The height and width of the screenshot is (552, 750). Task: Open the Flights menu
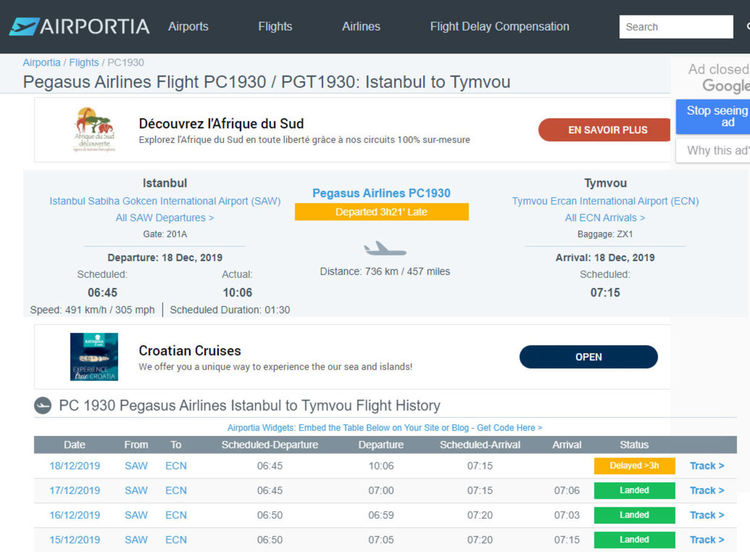coord(275,27)
